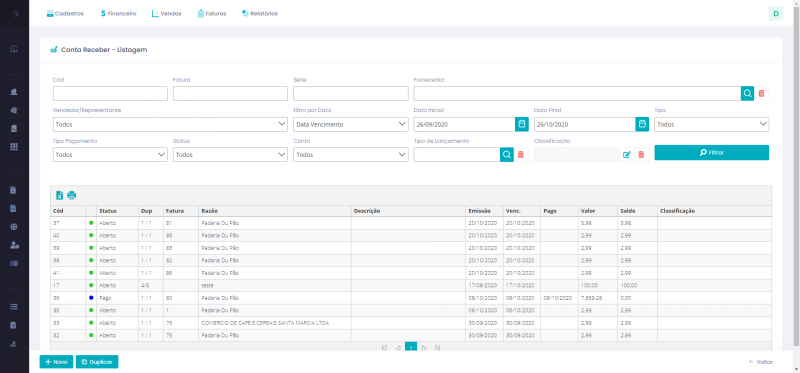Open the Status filter dropdown

[231, 155]
